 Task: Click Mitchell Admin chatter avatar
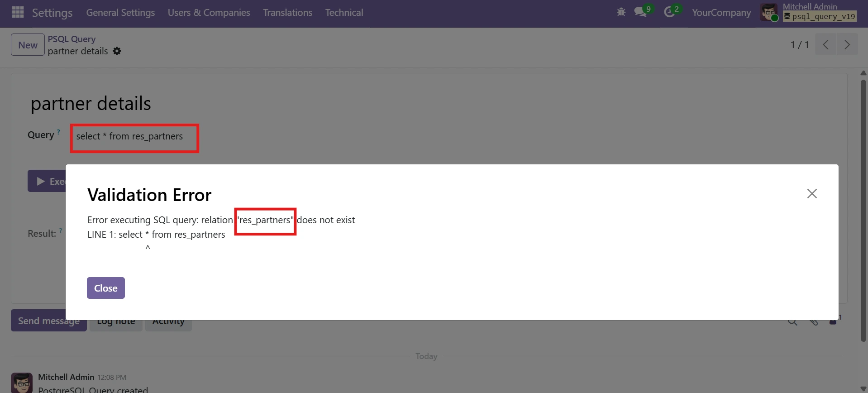pos(22,383)
